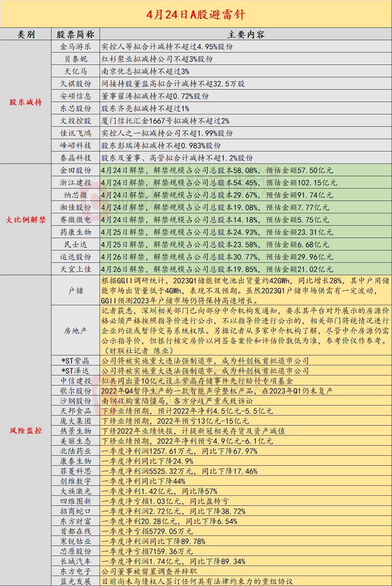Screen dimensions: 392x586
Task: Select stock name '贝泰妮'
Action: (76, 59)
